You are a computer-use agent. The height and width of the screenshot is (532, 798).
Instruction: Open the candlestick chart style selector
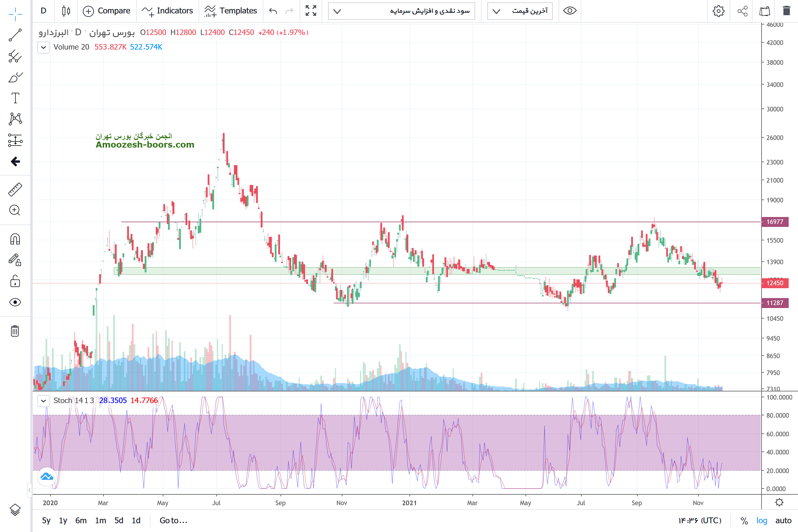click(x=66, y=11)
